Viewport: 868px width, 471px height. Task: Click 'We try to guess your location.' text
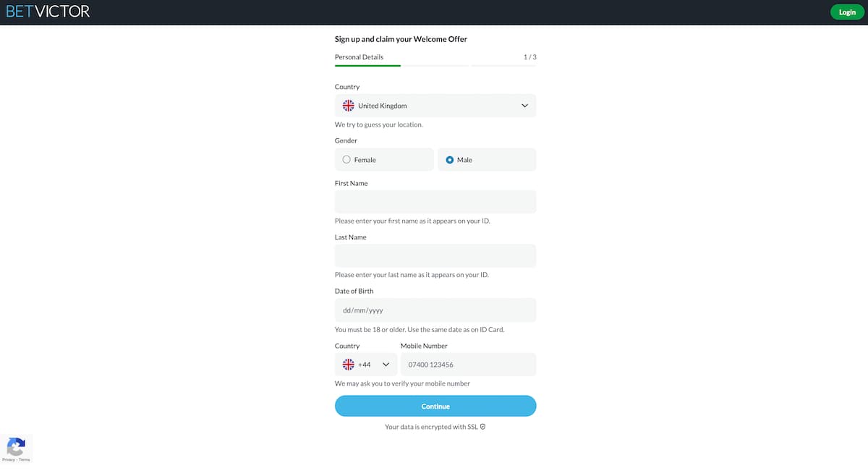click(378, 124)
